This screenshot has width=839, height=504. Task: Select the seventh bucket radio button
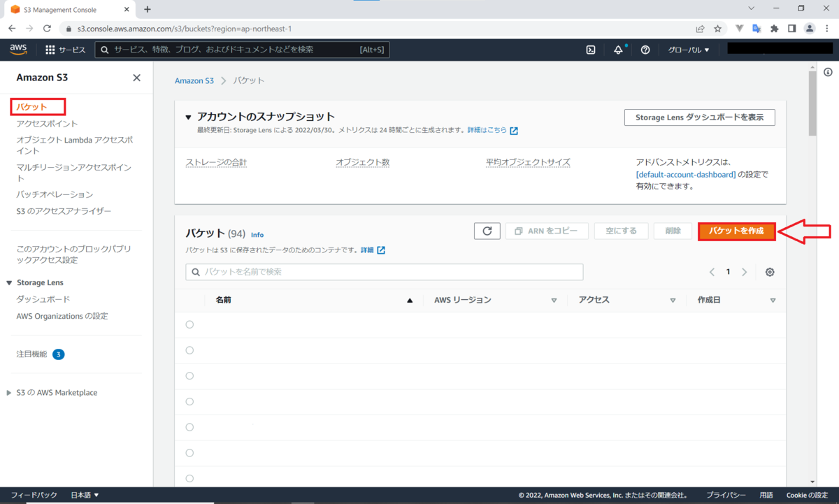[x=189, y=478]
